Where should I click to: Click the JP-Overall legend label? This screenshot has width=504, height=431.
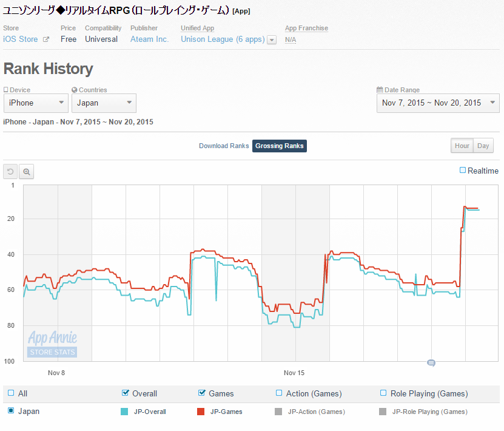pos(150,412)
